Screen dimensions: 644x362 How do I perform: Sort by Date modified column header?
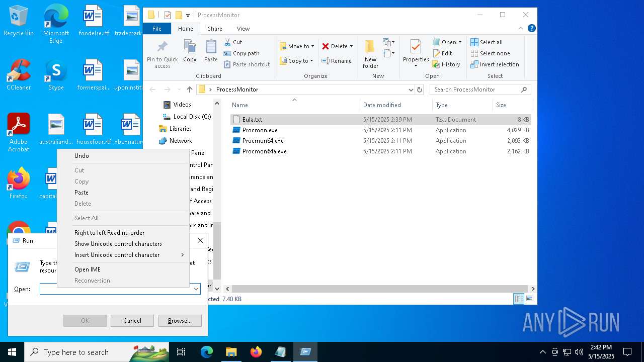(396, 105)
